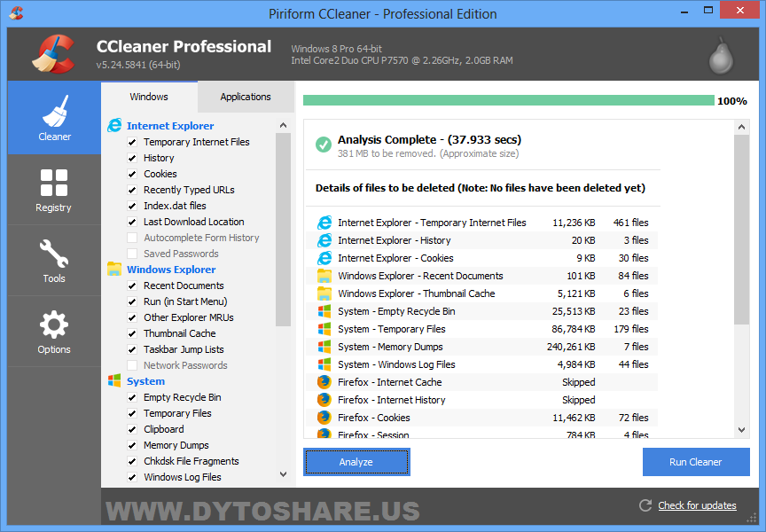The height and width of the screenshot is (532, 766).
Task: Click the Run Cleaner button
Action: (x=696, y=462)
